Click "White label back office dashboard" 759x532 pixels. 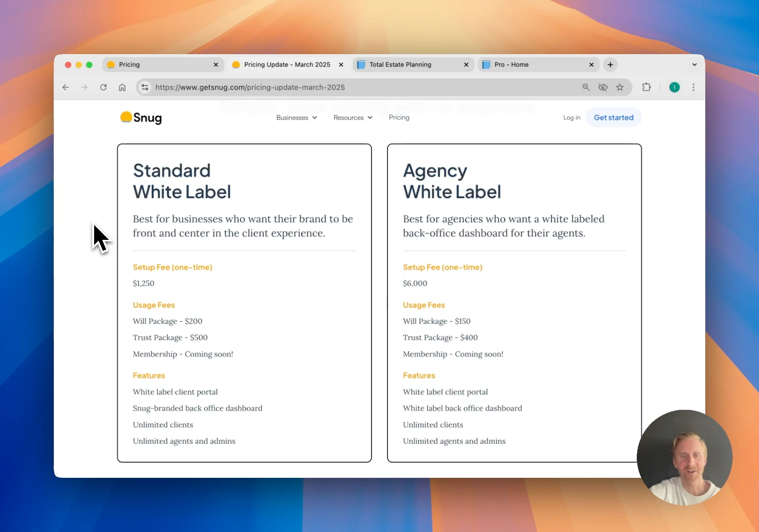tap(462, 408)
